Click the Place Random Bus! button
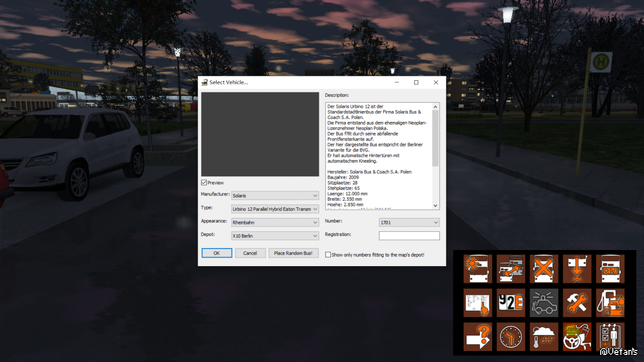The width and height of the screenshot is (644, 362). click(293, 253)
